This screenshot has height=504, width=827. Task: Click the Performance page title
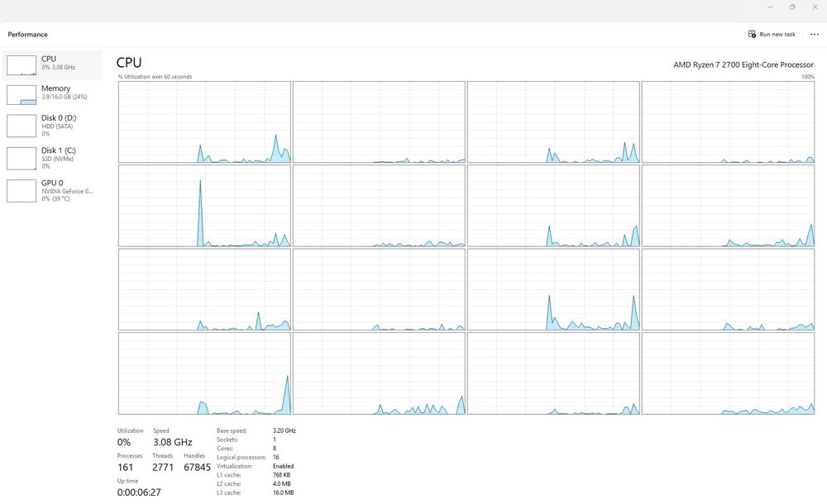27,34
